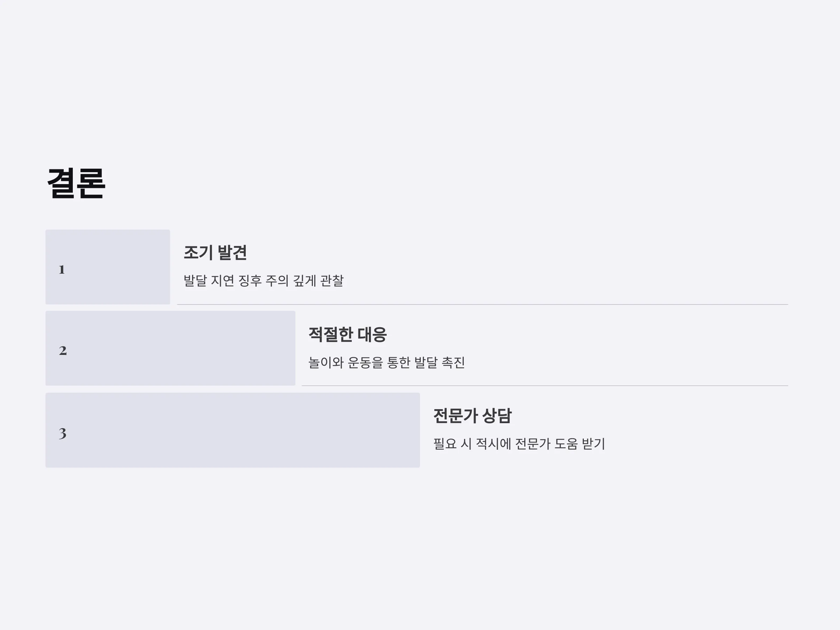Click the 적절한 대응 heading
This screenshot has height=630, width=840.
(x=348, y=335)
